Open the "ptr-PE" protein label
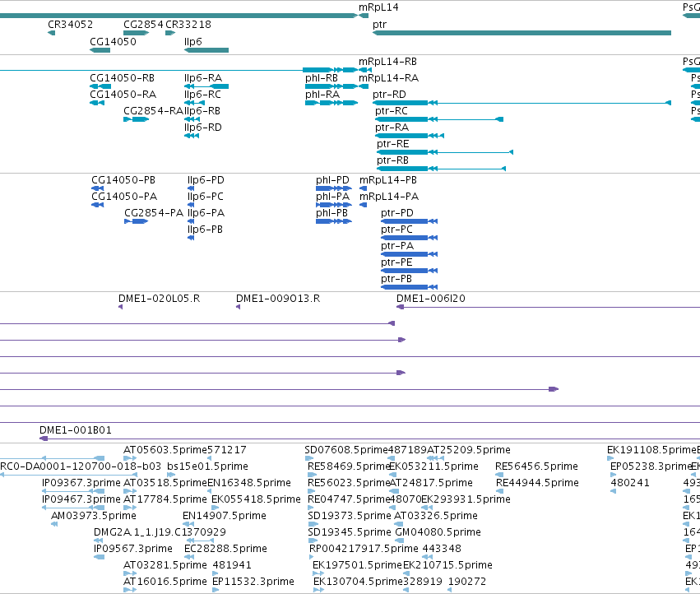Screen dimensions: 700x594 click(396, 262)
